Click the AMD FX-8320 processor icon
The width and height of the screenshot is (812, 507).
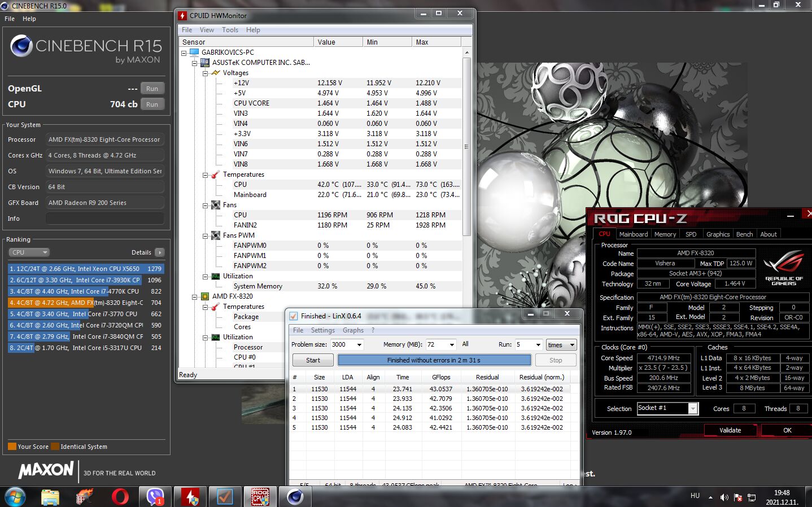[205, 296]
